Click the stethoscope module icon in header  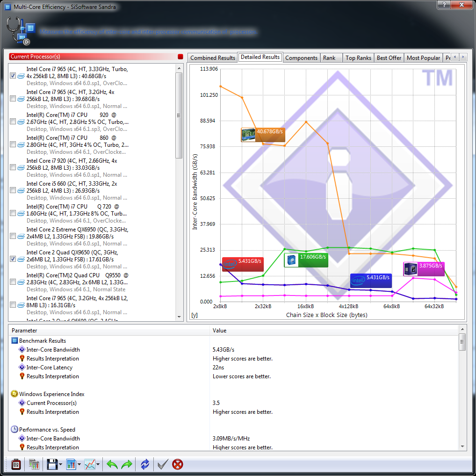pos(20,31)
